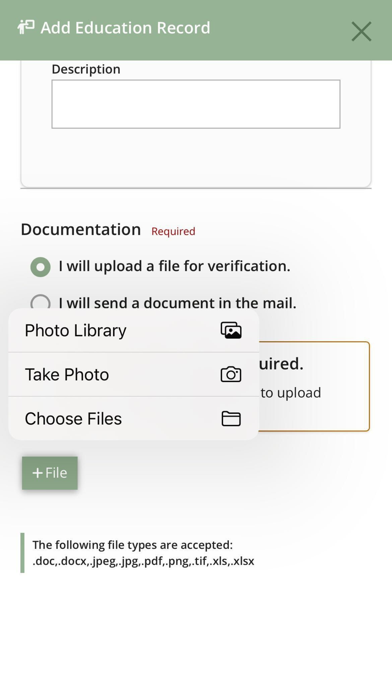Click the plus icon on File button
The height and width of the screenshot is (696, 392).
pyautogui.click(x=37, y=473)
